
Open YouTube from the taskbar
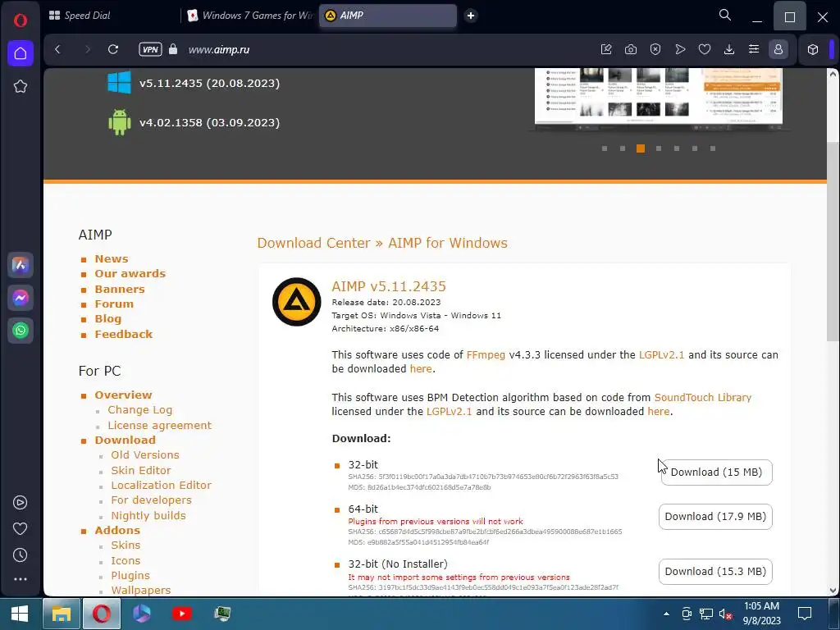point(182,614)
